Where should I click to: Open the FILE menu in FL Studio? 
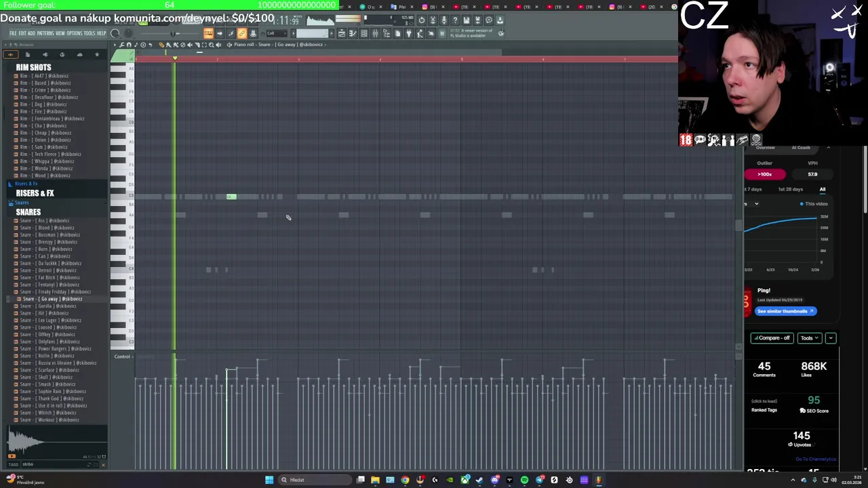(13, 33)
